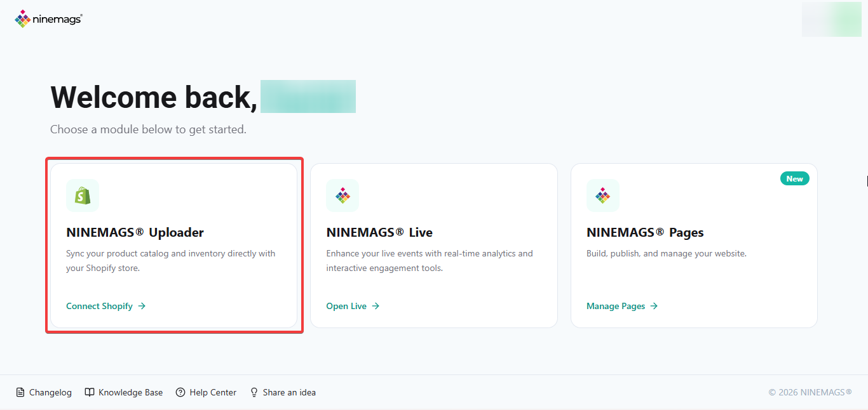Screen dimensions: 868x410
Task: Click the Help Center question mark icon
Action: [180, 392]
